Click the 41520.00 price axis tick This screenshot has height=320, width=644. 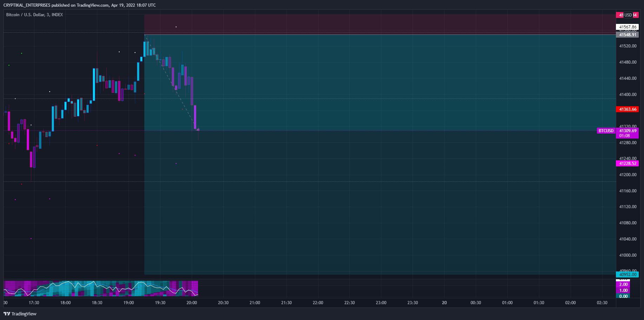pyautogui.click(x=628, y=46)
